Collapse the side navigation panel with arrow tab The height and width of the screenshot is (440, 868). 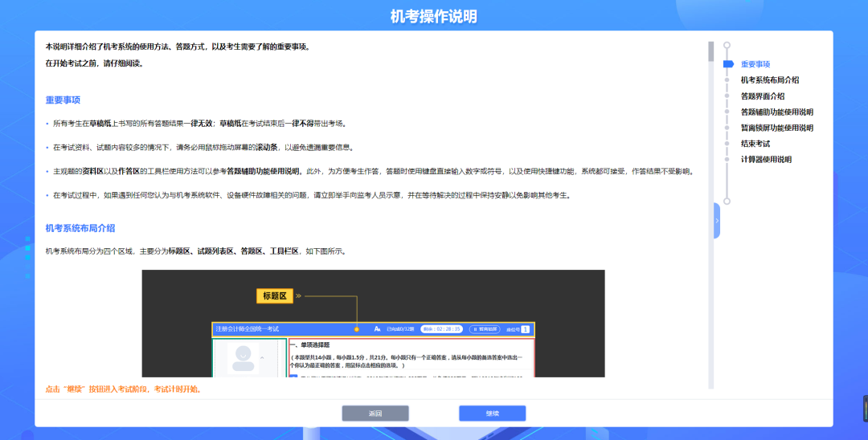pos(717,221)
